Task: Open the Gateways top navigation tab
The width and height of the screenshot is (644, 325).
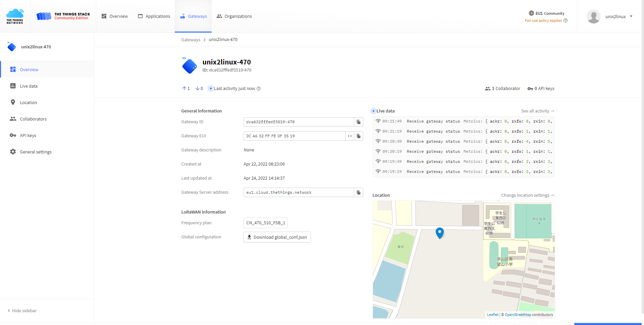Action: click(193, 16)
